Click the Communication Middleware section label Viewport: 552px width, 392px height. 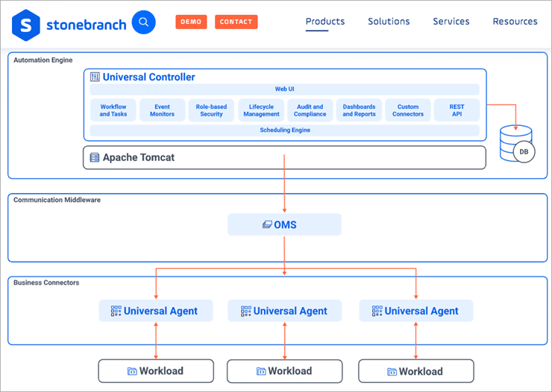pyautogui.click(x=57, y=200)
